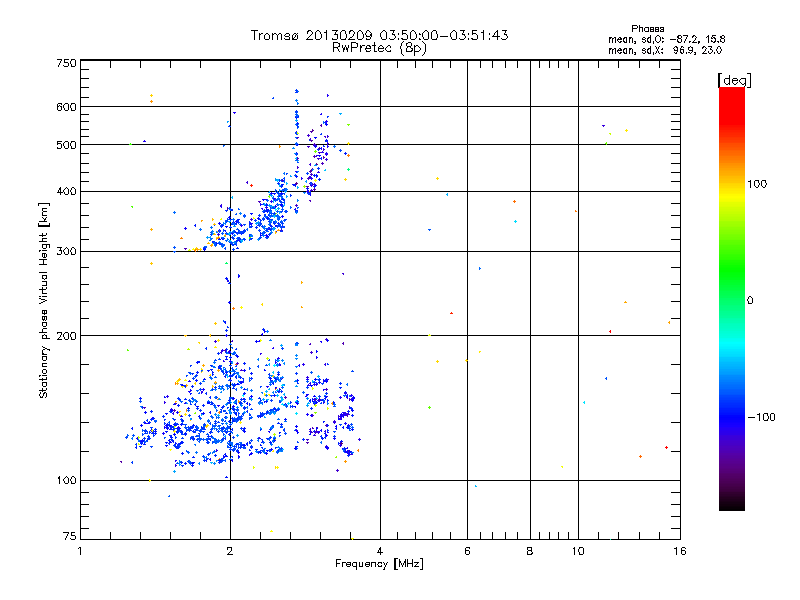800x600 pixels.
Task: Click the height axis tick label '500'
Action: click(x=66, y=145)
